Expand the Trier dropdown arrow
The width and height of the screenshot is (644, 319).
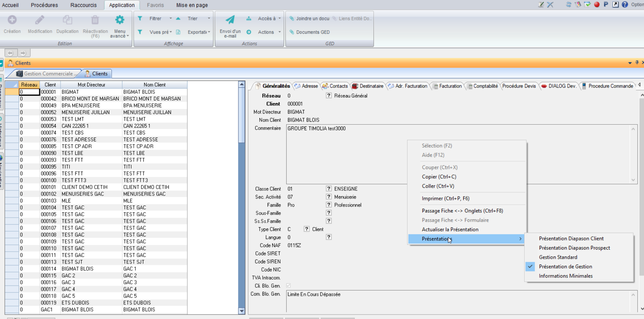point(209,18)
